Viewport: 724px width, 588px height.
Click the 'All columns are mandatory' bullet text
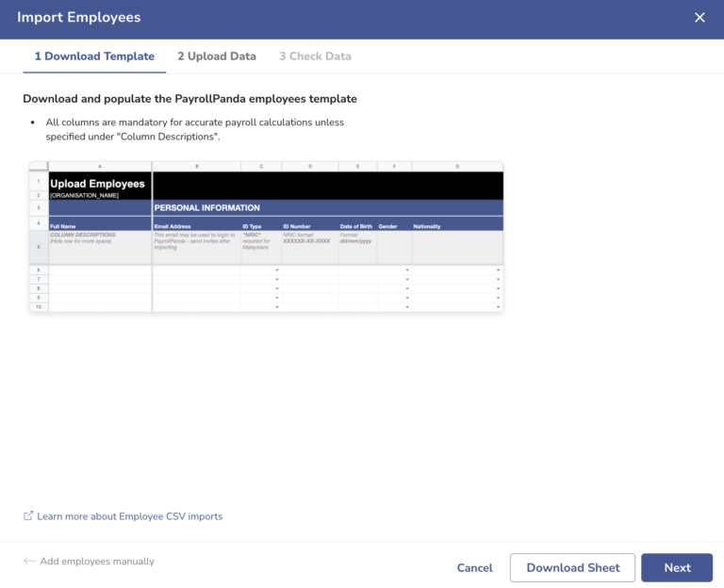(195, 129)
